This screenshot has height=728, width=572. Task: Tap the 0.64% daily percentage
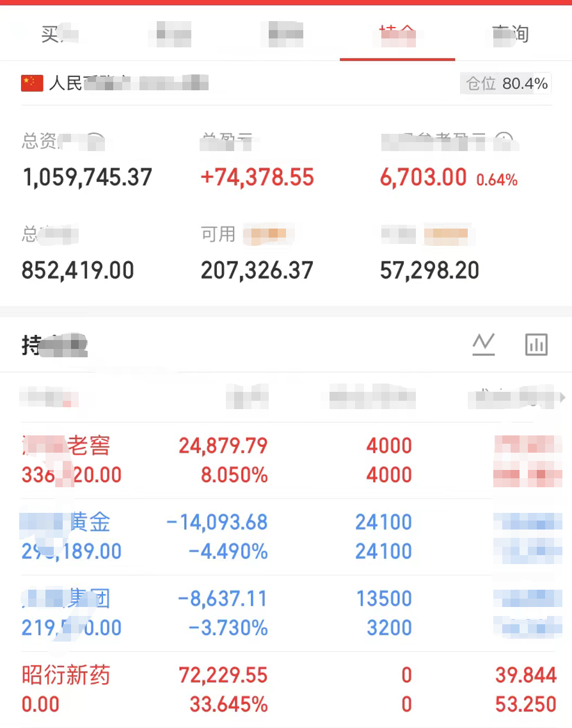(x=497, y=180)
